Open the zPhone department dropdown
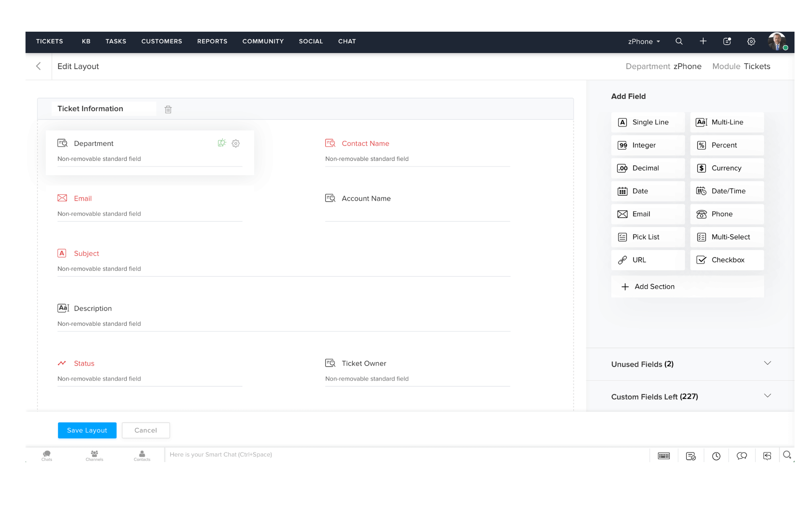Screen dimensions: 812x514 644,41
